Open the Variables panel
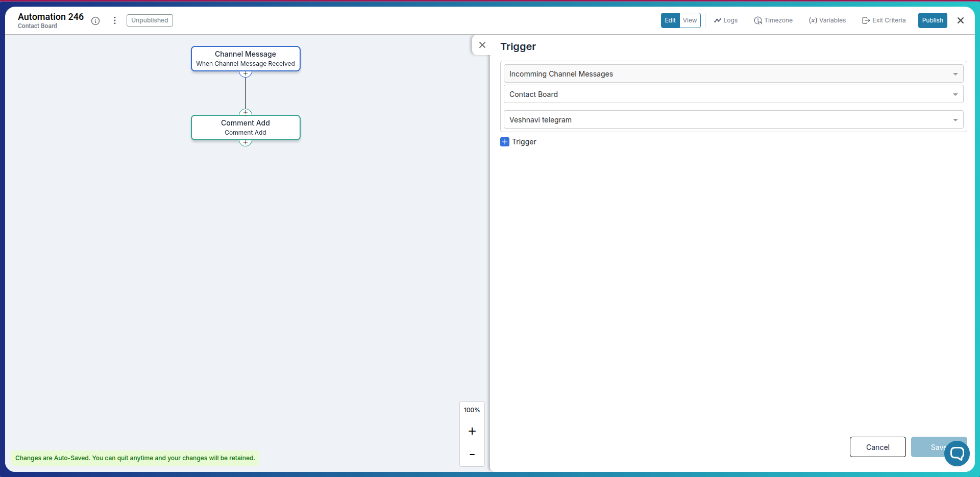 pyautogui.click(x=827, y=20)
